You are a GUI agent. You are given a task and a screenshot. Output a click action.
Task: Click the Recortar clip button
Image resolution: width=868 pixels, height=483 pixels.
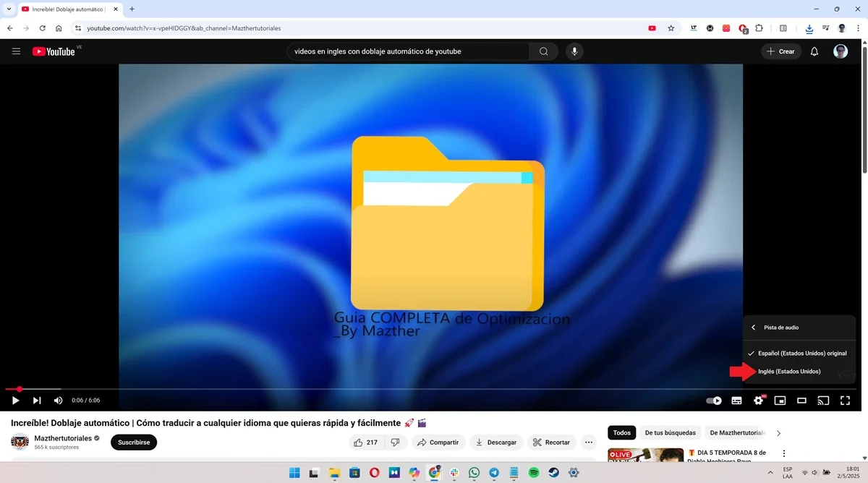552,442
